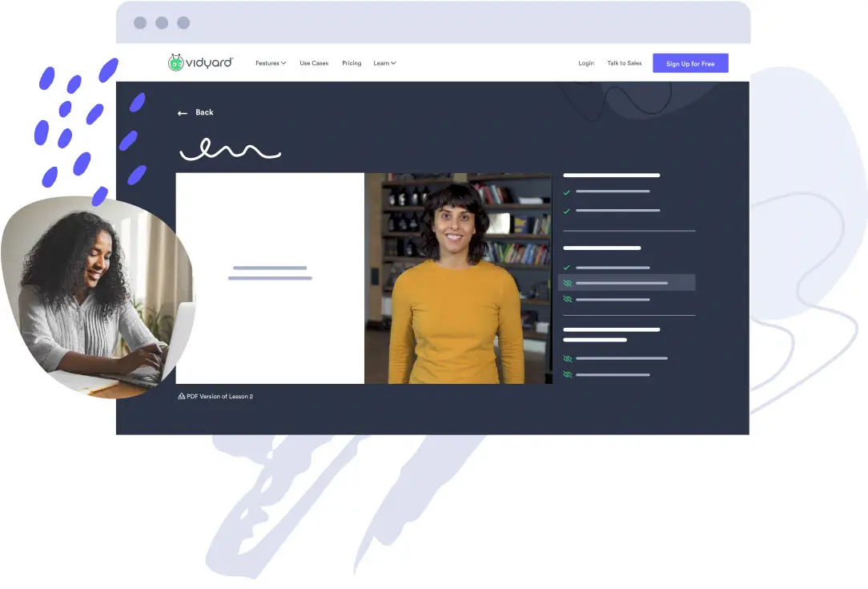Click the Vidyard logo
This screenshot has width=868, height=589.
(x=200, y=63)
